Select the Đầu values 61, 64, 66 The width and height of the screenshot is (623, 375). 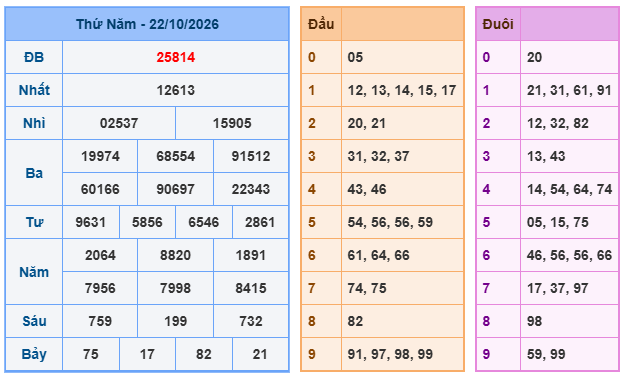coord(378,255)
